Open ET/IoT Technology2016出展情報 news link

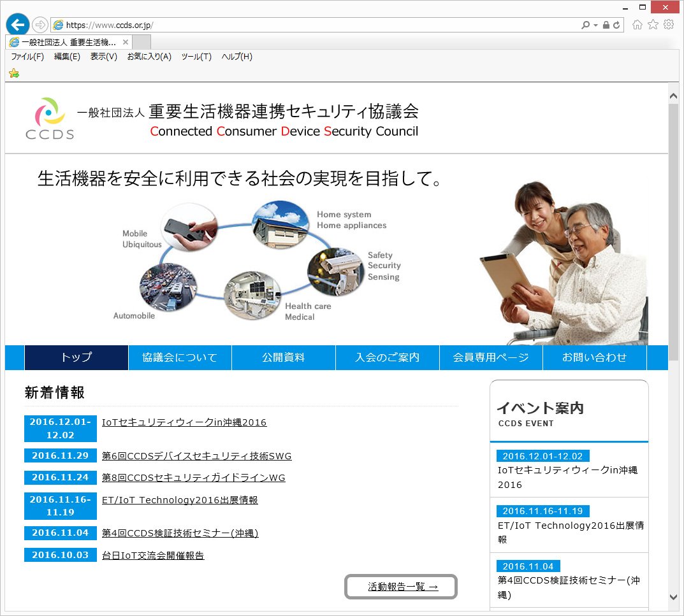(180, 500)
